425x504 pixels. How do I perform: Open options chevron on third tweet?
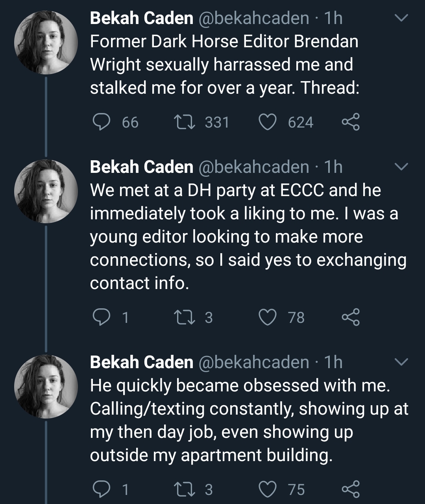(401, 362)
